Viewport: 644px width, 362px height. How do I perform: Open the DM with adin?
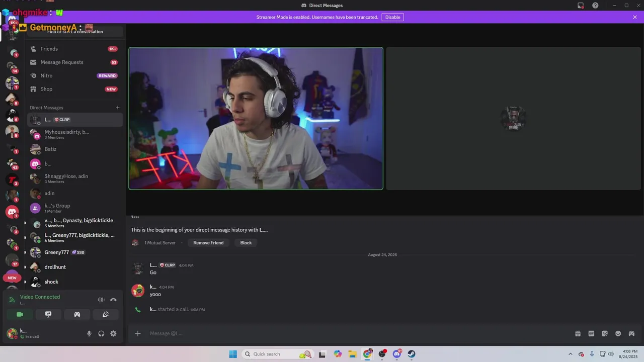75,193
